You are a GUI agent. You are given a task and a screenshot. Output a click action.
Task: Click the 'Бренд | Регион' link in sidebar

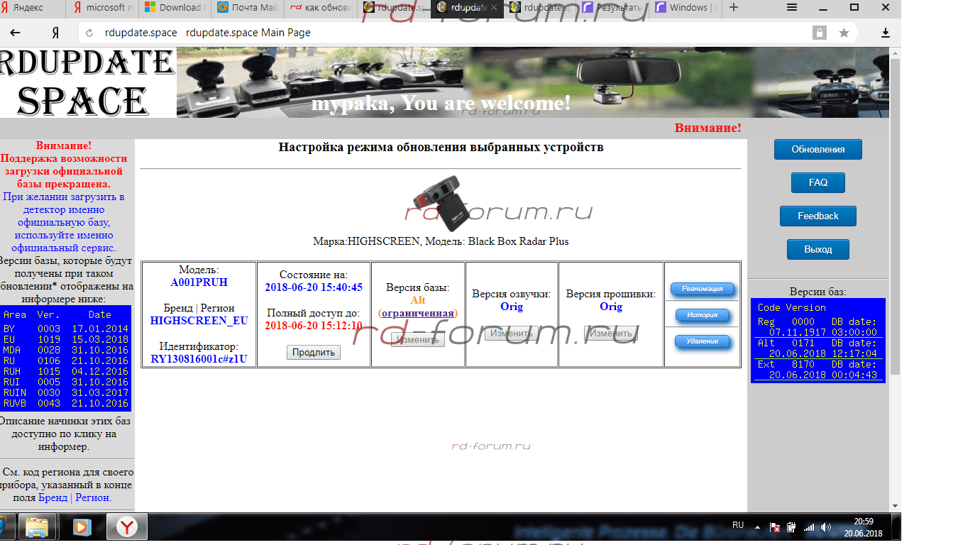[75, 497]
